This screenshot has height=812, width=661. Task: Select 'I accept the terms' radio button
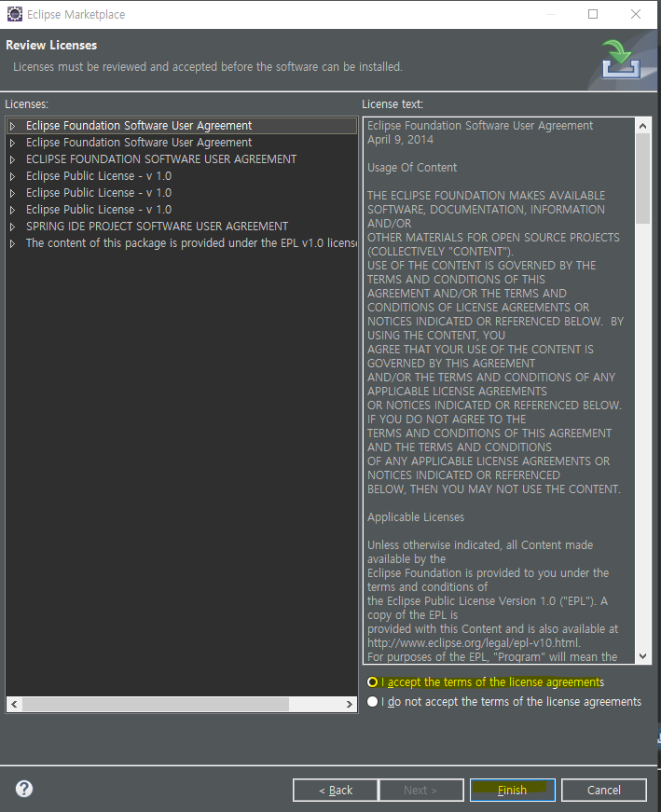(373, 682)
